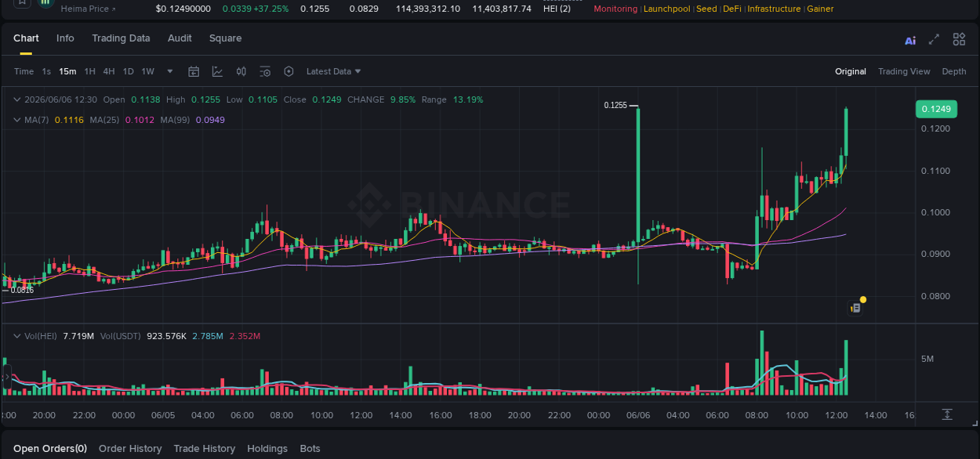The image size is (980, 459).
Task: Click the yellow dot marker on chart
Action: point(863,299)
